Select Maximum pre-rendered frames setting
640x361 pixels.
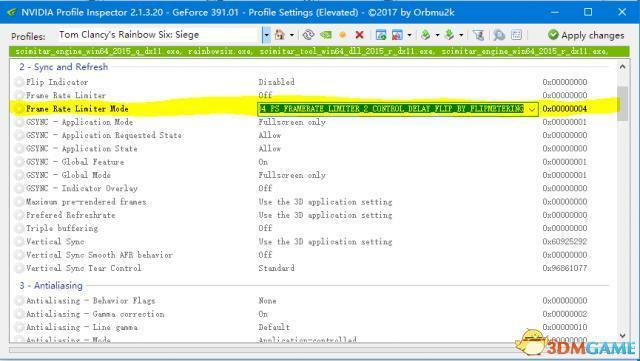coord(313,202)
